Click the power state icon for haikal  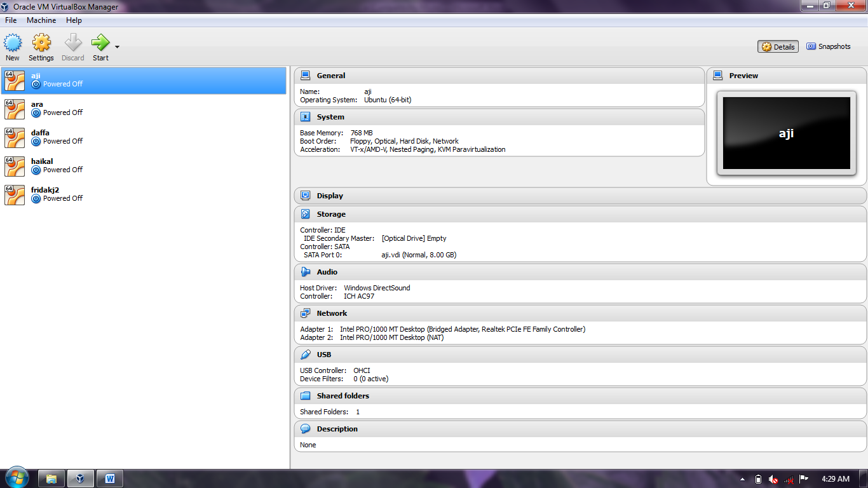[x=36, y=170]
